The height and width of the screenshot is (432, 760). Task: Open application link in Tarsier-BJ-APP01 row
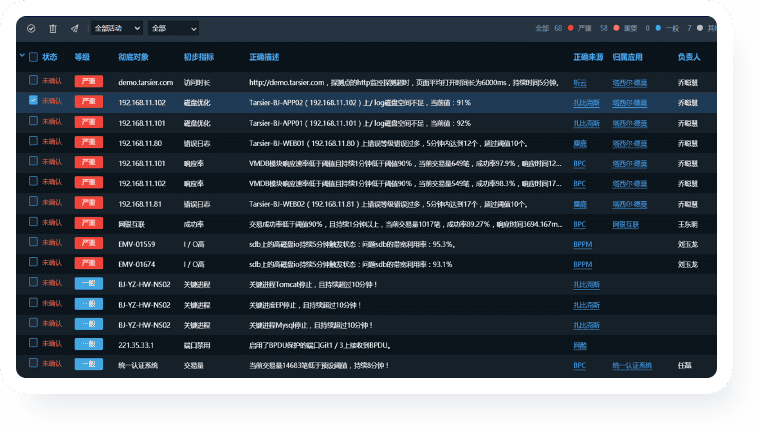point(630,124)
